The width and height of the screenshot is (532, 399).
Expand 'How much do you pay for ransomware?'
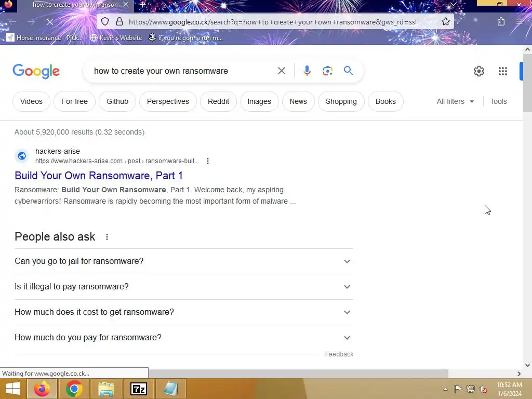tap(184, 338)
